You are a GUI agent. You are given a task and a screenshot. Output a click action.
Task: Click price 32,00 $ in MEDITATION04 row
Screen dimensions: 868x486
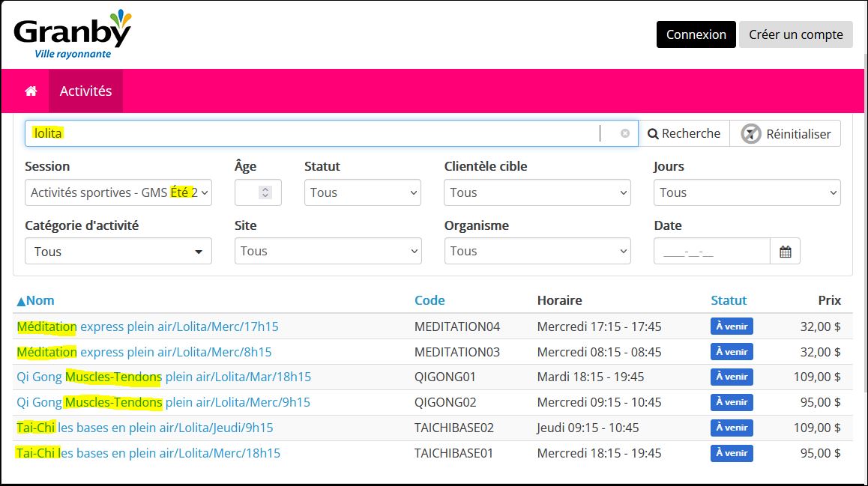point(820,326)
